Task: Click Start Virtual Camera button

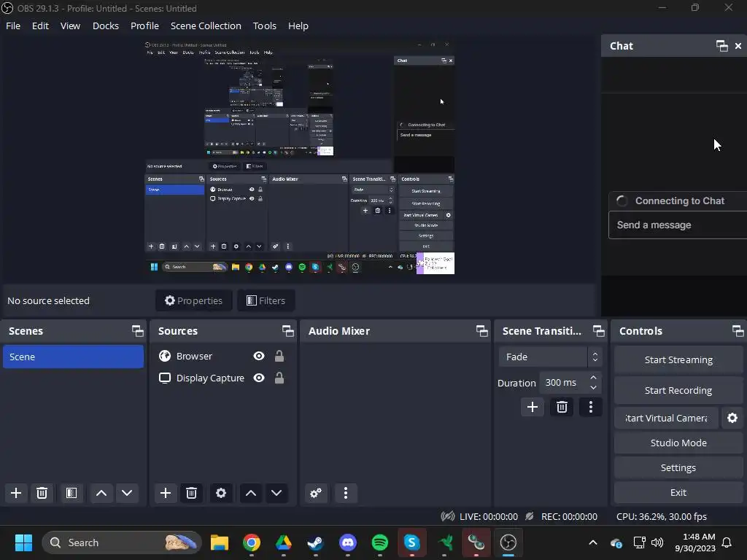Action: click(x=666, y=418)
